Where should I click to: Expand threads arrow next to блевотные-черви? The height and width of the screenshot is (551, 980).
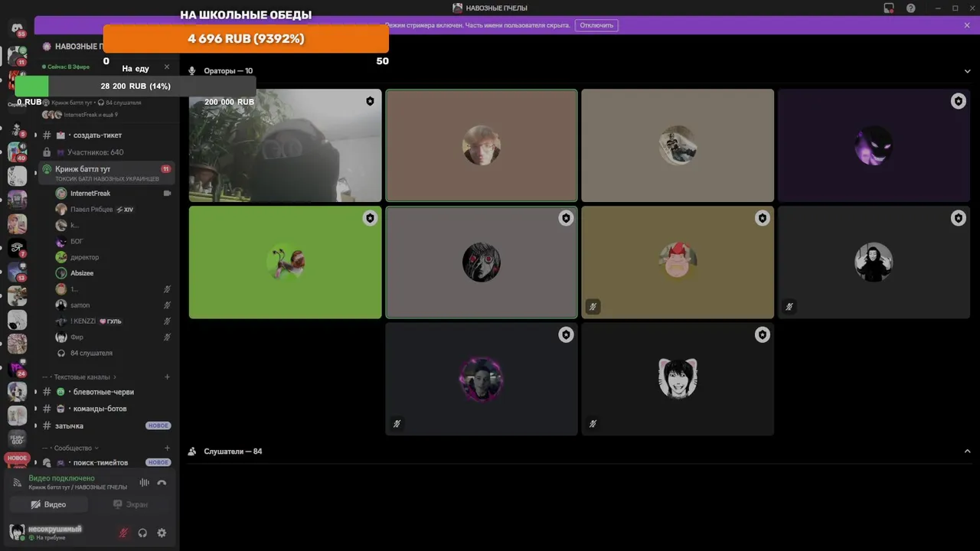[x=35, y=392]
